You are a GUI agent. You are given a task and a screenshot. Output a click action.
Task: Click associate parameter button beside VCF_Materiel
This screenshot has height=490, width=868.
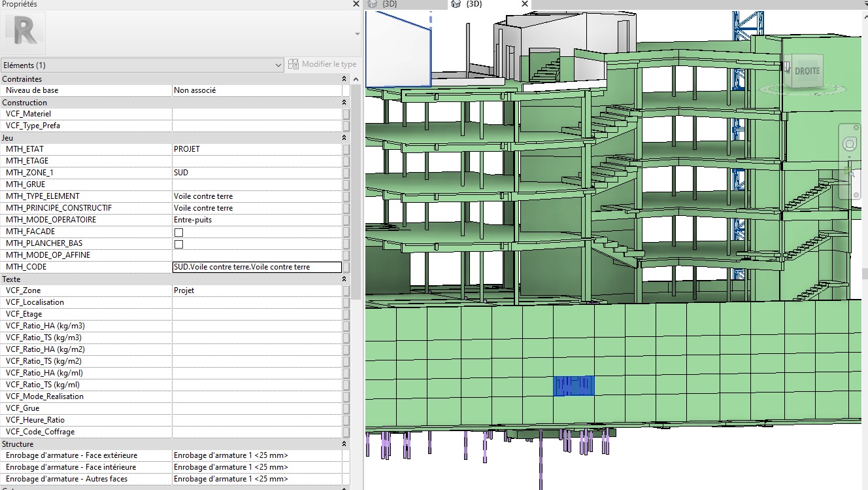click(346, 114)
